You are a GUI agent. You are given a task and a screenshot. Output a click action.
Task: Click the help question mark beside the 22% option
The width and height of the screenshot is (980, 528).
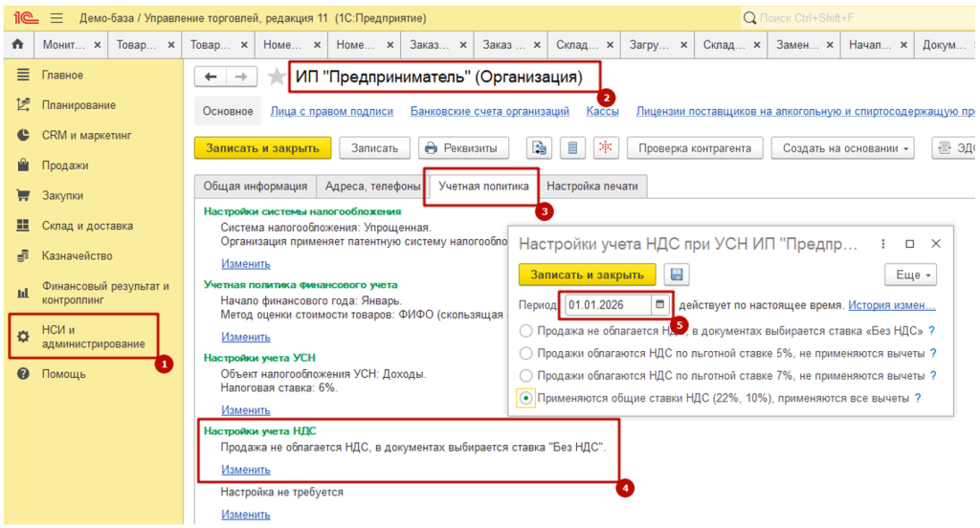(x=918, y=399)
